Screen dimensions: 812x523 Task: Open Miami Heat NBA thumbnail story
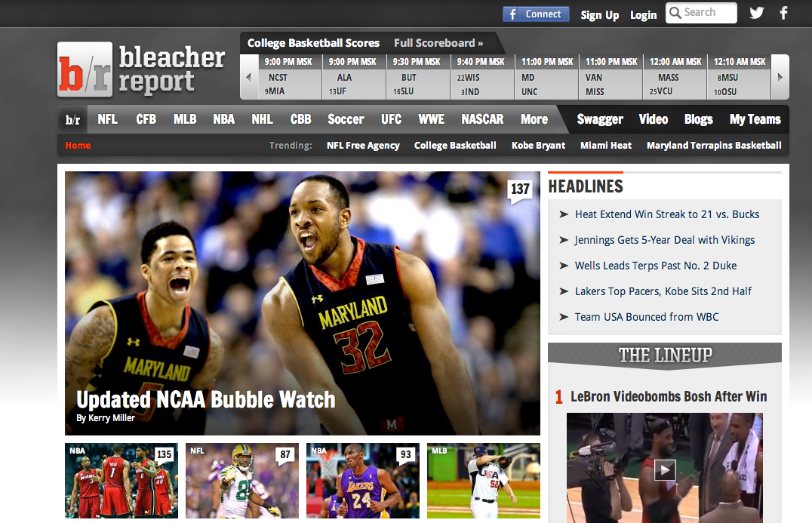click(121, 481)
